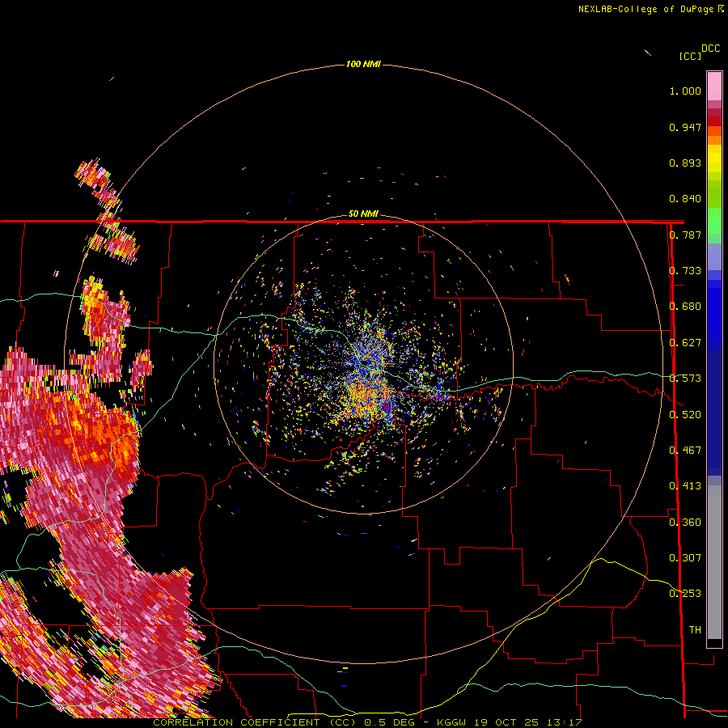Click the 0.680 color scale value

685,307
